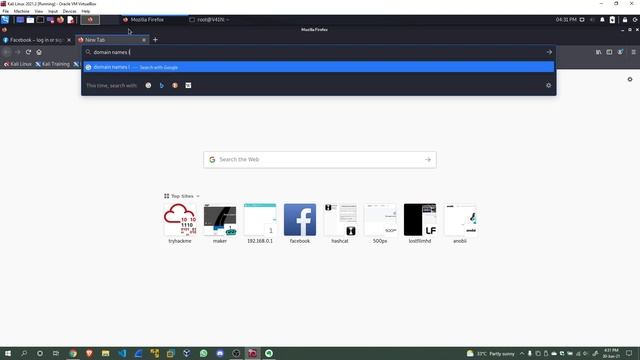640x360 pixels.
Task: Open Windows taskbar search
Action: (24, 353)
